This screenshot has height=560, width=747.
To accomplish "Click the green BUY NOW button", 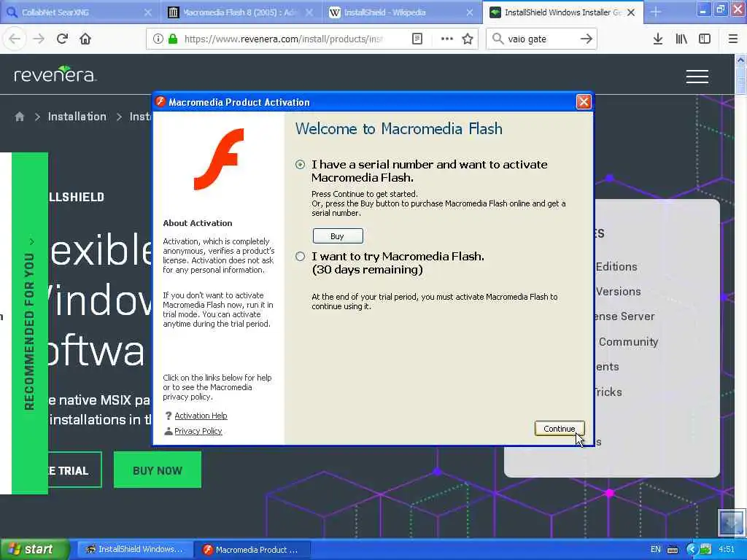I will pos(158,470).
